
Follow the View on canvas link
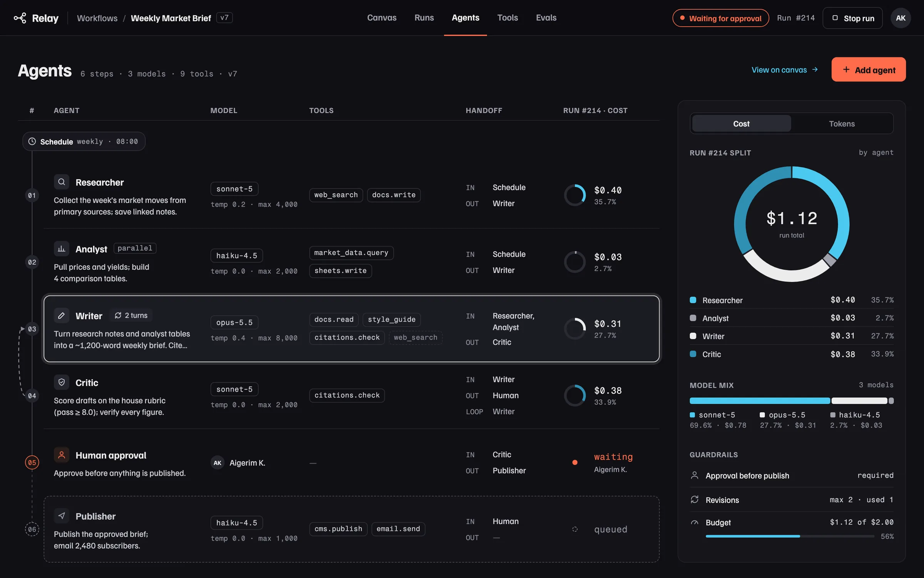[785, 70]
